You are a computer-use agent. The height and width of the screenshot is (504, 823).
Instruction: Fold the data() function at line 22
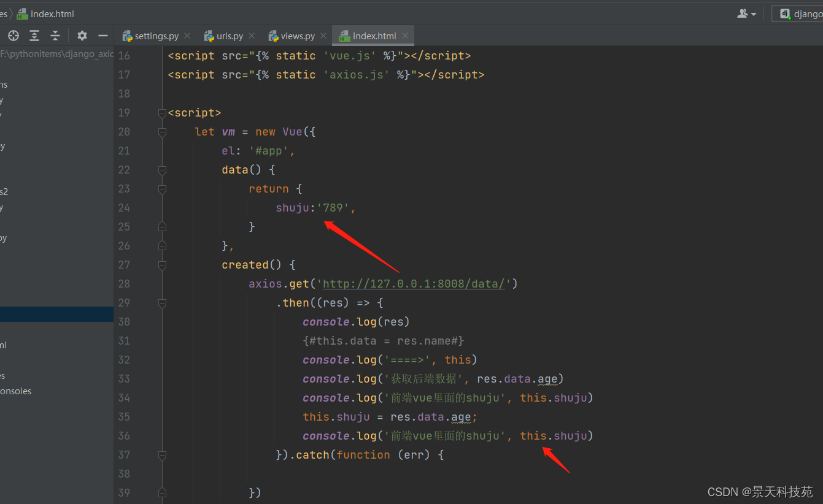(x=162, y=170)
